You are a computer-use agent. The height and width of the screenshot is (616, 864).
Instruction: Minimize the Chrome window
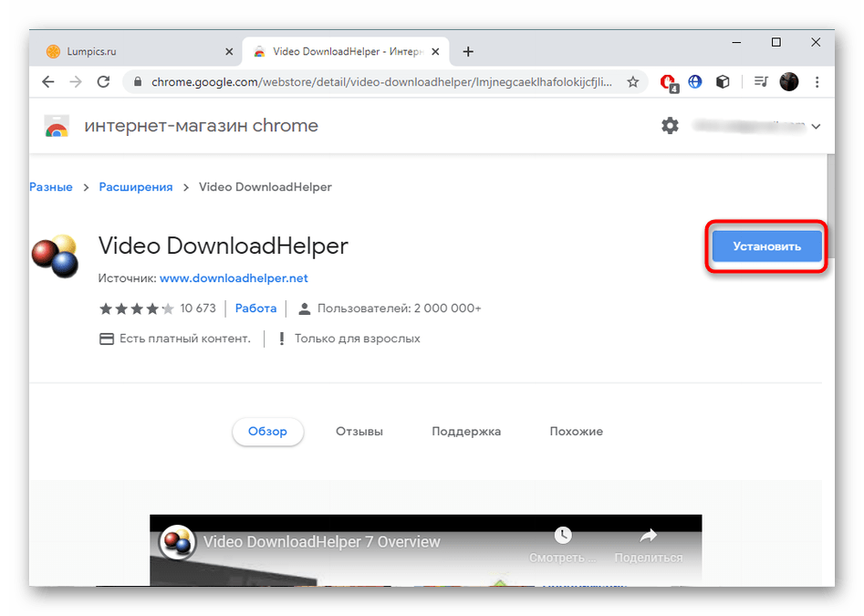[736, 42]
